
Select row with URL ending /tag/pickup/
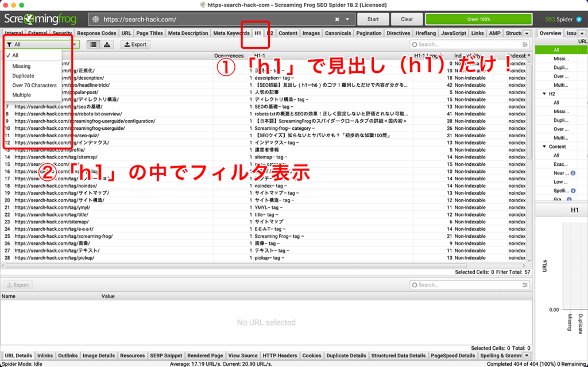click(x=265, y=258)
